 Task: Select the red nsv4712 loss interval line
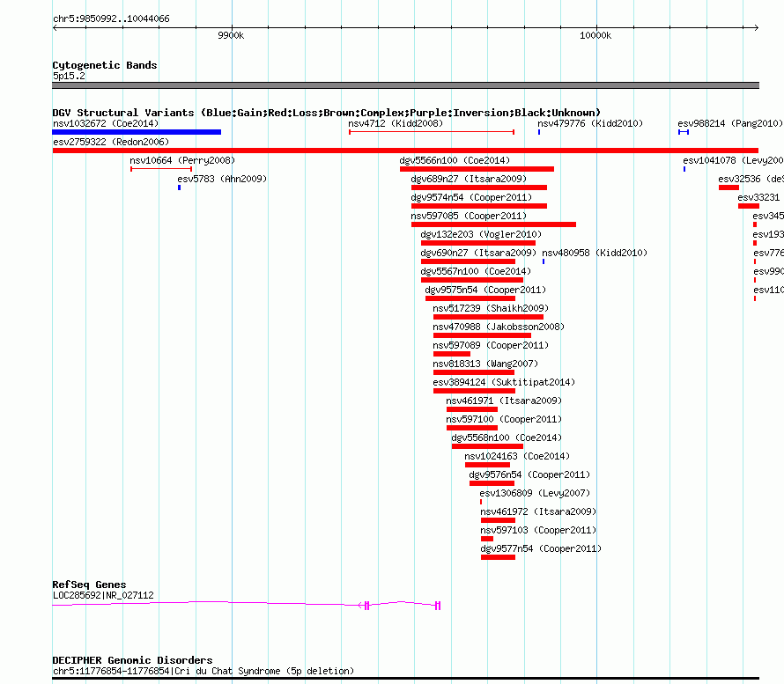click(432, 132)
